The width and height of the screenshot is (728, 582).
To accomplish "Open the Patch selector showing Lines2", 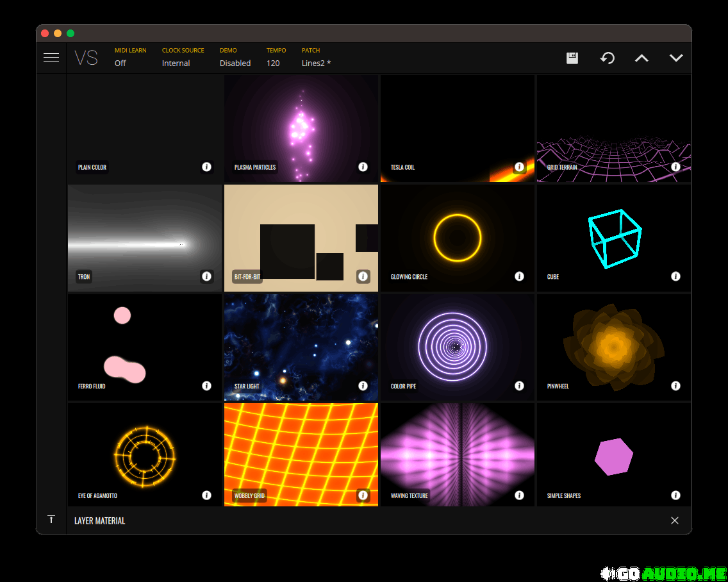I will (316, 63).
